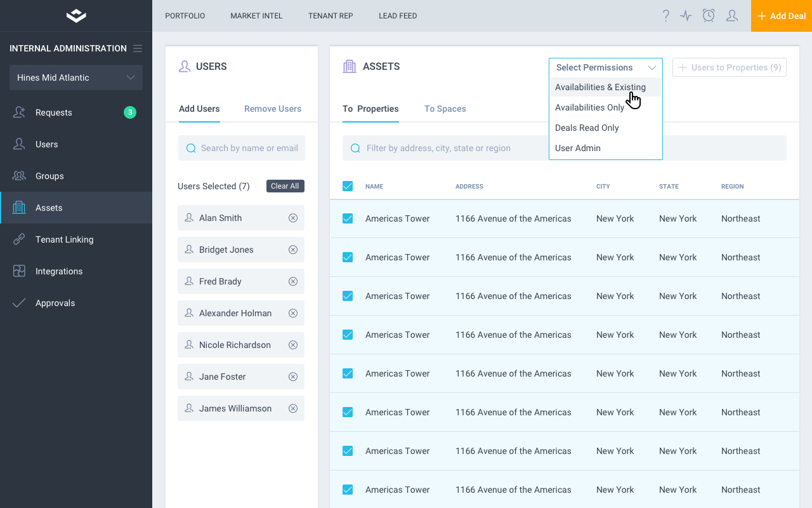Open the alarm clock reminders icon

coord(709,16)
